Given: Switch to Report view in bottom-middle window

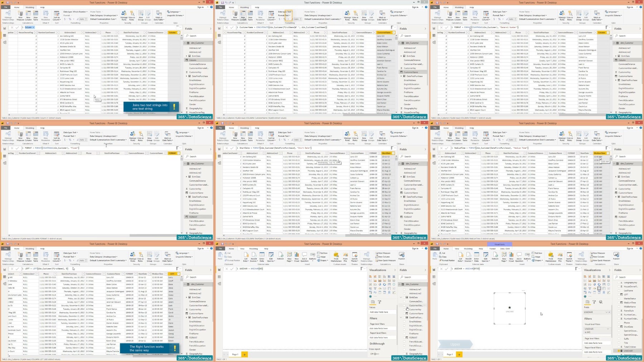Looking at the screenshot, I should (219, 270).
